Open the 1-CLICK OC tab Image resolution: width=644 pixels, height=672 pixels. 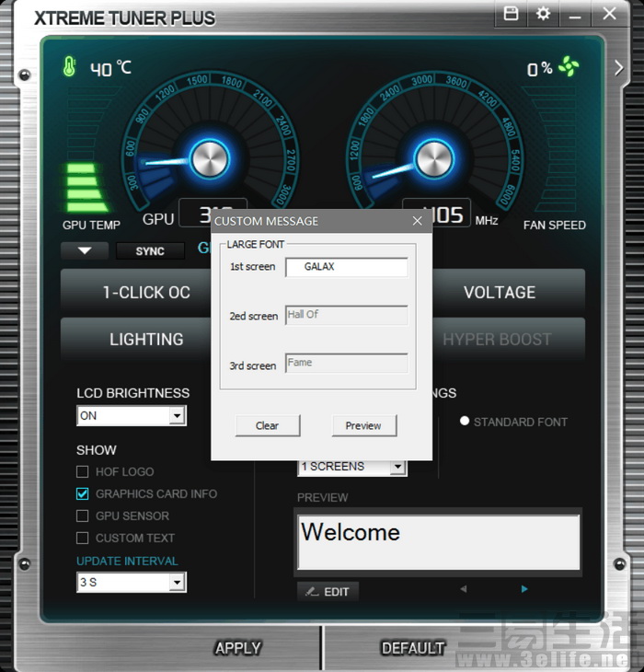click(136, 293)
